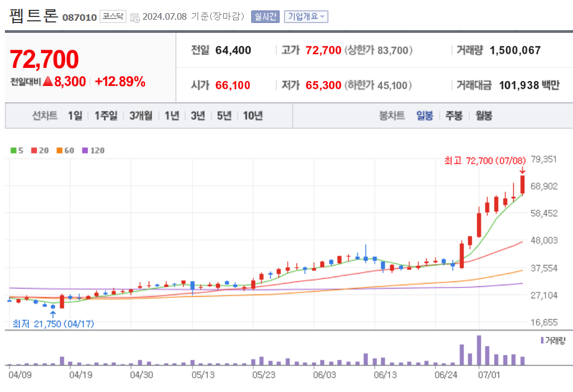This screenshot has height=392, width=573.
Task: Click the stock code 087010
Action: (79, 18)
